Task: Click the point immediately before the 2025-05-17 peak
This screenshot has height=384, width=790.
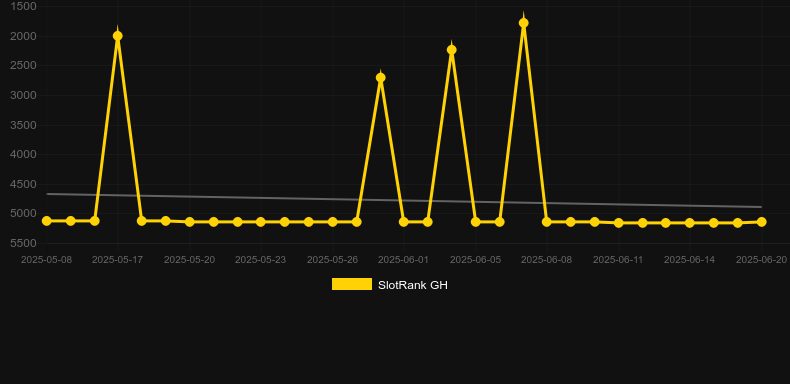Action: click(94, 221)
